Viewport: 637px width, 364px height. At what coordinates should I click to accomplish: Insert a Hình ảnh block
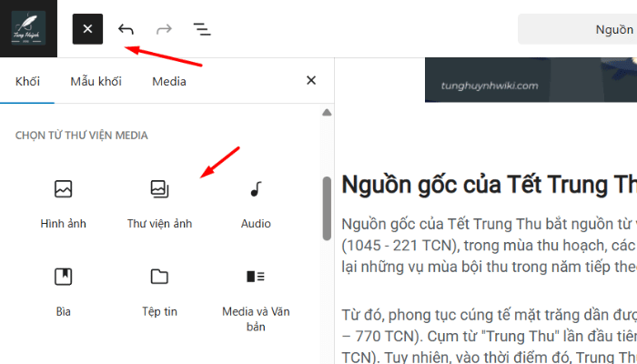(63, 203)
